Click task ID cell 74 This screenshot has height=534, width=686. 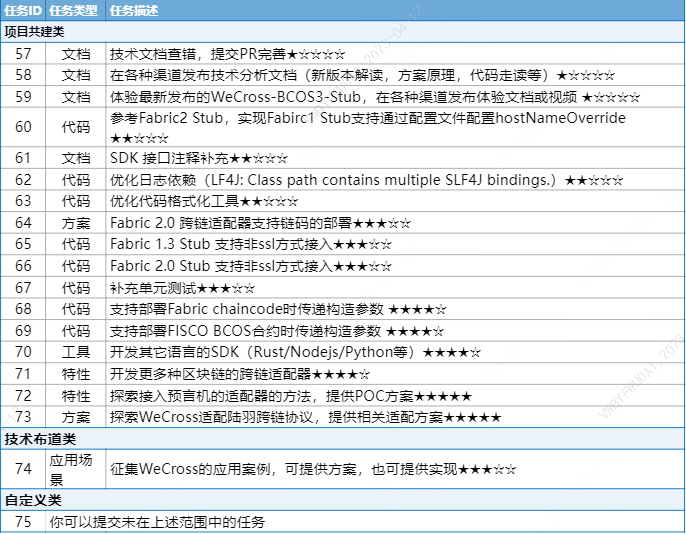click(x=23, y=469)
